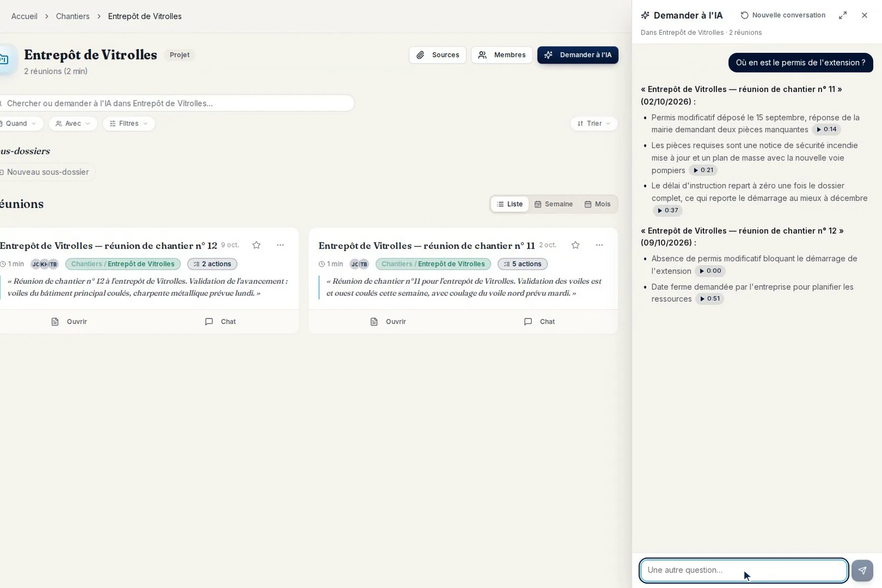This screenshot has width=882, height=588.
Task: Click the project search input field
Action: (x=176, y=103)
